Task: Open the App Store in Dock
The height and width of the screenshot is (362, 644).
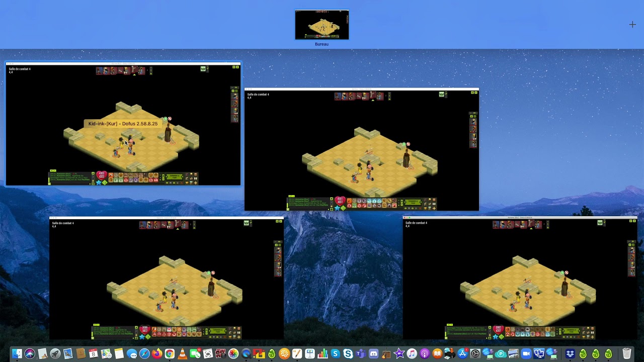Action: tap(463, 354)
